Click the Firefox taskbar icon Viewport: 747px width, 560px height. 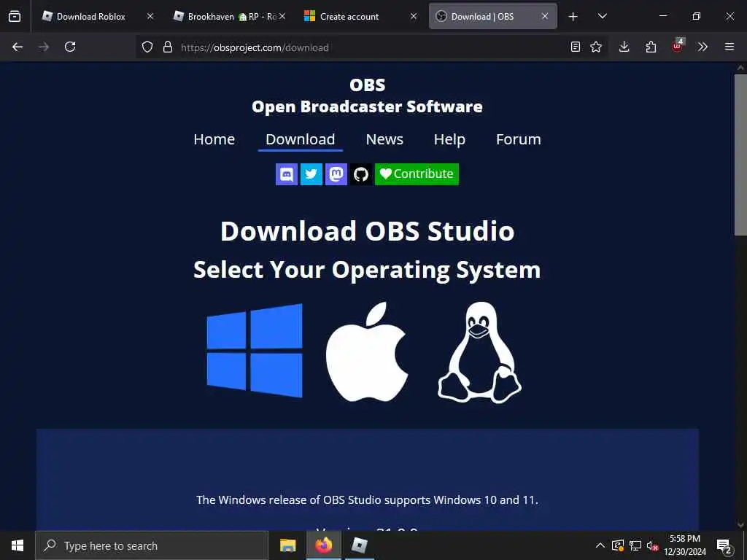click(323, 545)
